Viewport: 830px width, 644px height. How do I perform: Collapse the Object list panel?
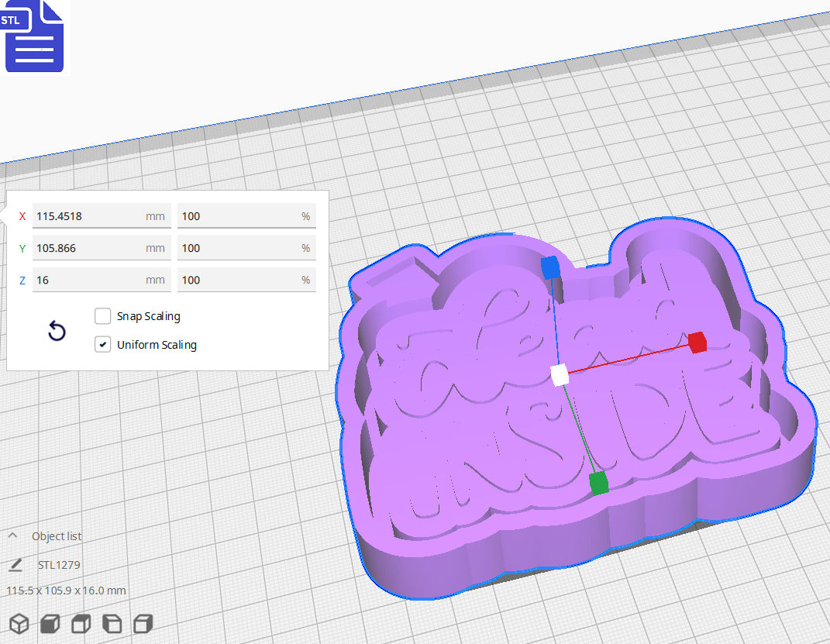click(x=11, y=535)
